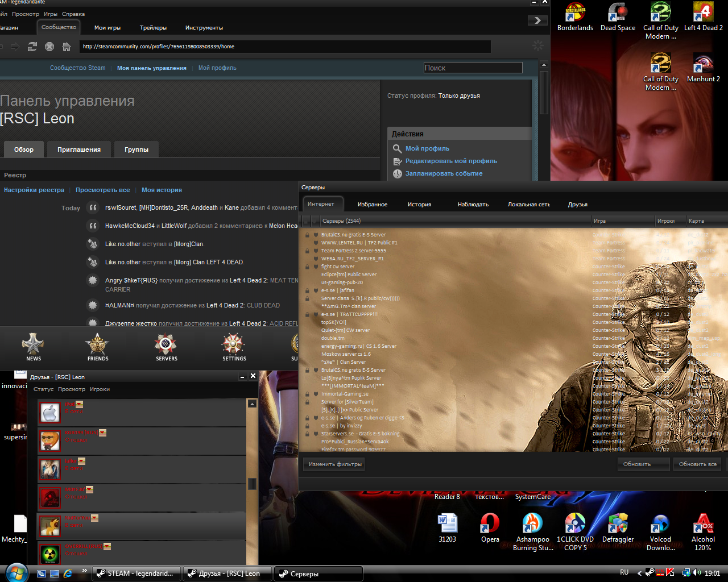The width and height of the screenshot is (728, 582).
Task: Switch to Избранное tab in Servers window
Action: pyautogui.click(x=373, y=204)
